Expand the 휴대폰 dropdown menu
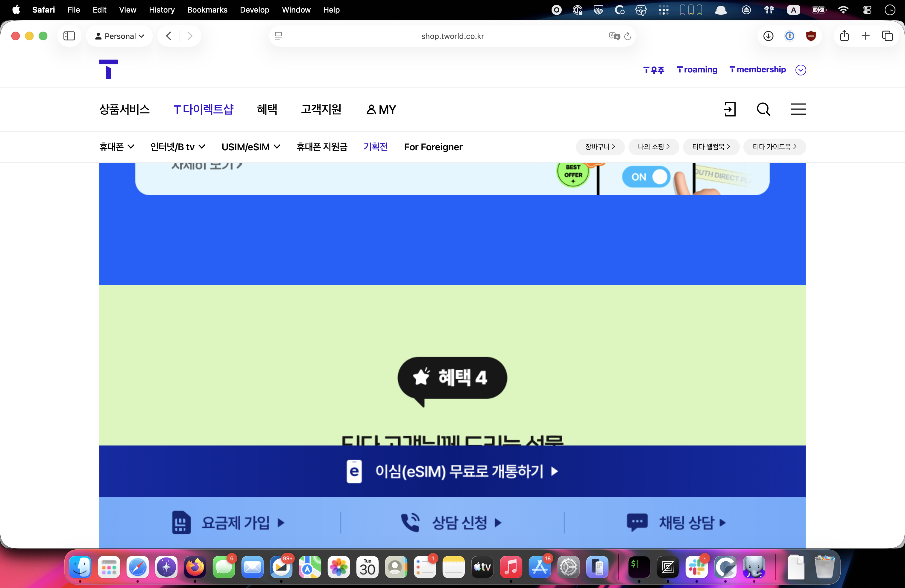This screenshot has width=905, height=588. (x=117, y=147)
